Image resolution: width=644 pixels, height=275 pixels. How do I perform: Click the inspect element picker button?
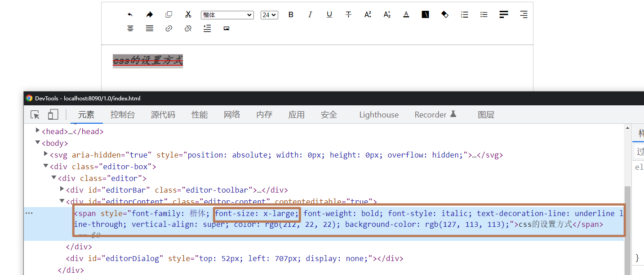pos(35,115)
